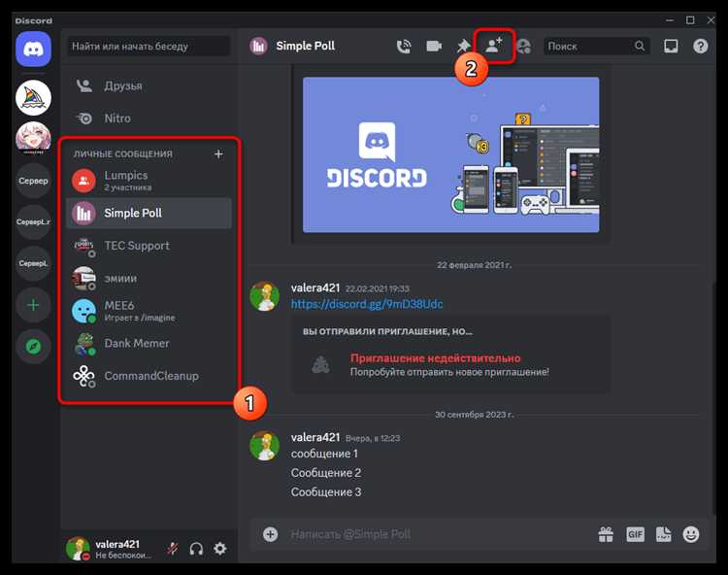Start a video call icon

point(434,46)
